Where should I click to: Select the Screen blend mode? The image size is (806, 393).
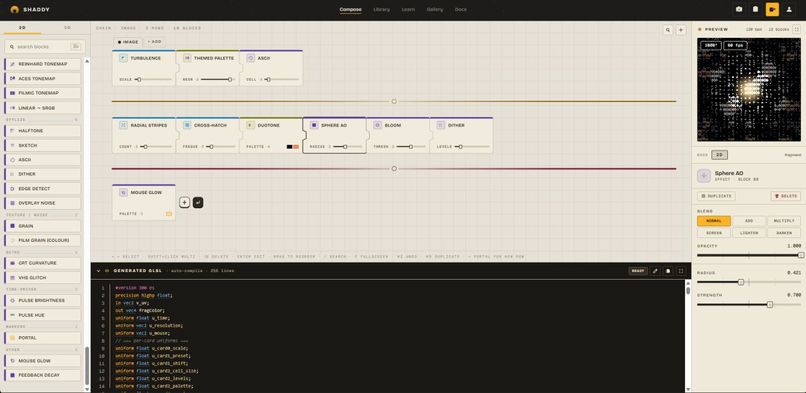tap(713, 233)
